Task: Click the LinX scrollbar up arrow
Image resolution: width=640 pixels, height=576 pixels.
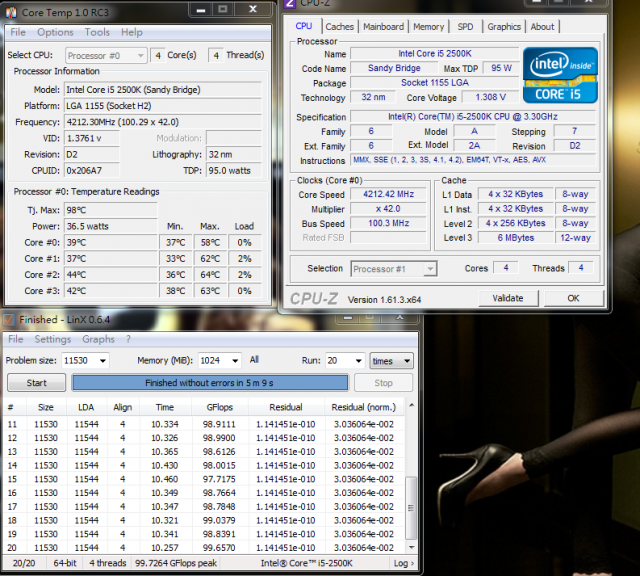Action: [x=411, y=405]
